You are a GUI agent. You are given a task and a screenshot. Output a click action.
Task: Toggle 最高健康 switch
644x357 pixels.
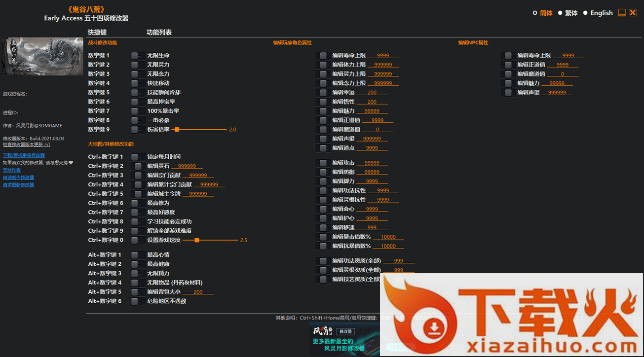click(x=138, y=264)
